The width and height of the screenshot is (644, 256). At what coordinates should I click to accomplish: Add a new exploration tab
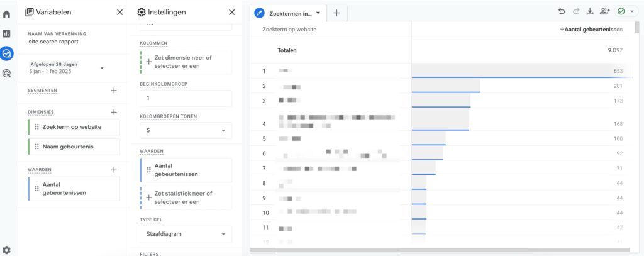coord(336,13)
